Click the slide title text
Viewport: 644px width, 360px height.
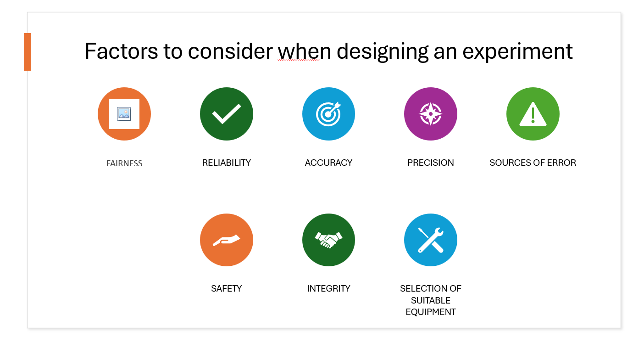pyautogui.click(x=328, y=51)
